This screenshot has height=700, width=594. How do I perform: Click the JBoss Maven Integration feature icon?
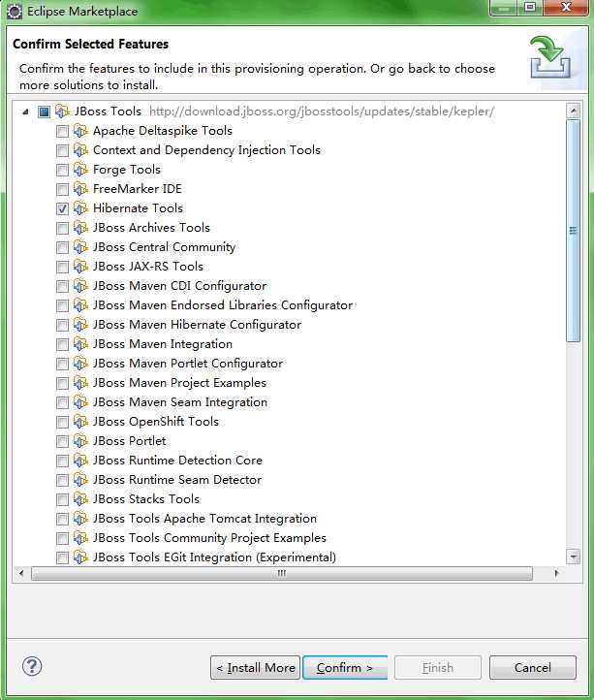point(80,344)
